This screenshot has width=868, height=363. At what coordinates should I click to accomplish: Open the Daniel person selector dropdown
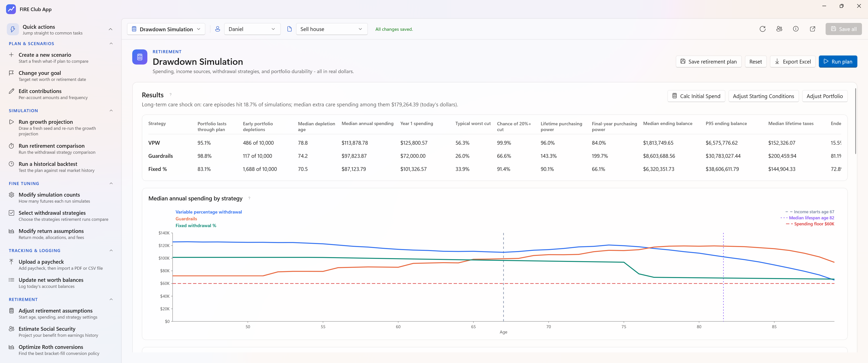(x=252, y=29)
